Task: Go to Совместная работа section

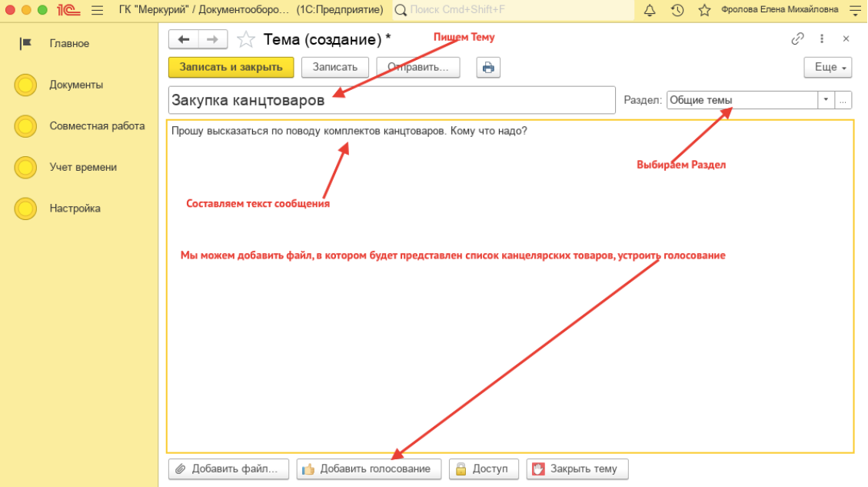Action: coord(97,126)
